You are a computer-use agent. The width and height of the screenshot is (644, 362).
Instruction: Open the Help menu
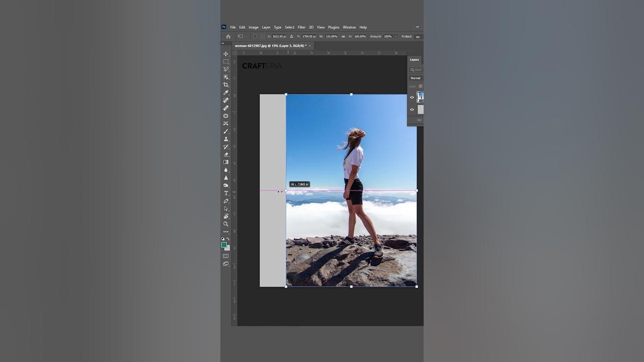[363, 27]
